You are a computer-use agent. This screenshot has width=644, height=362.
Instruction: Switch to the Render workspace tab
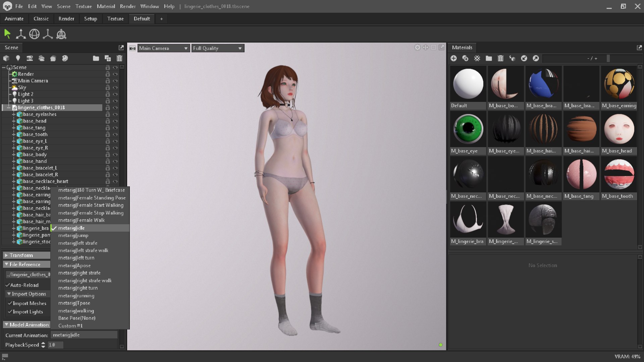click(66, 19)
